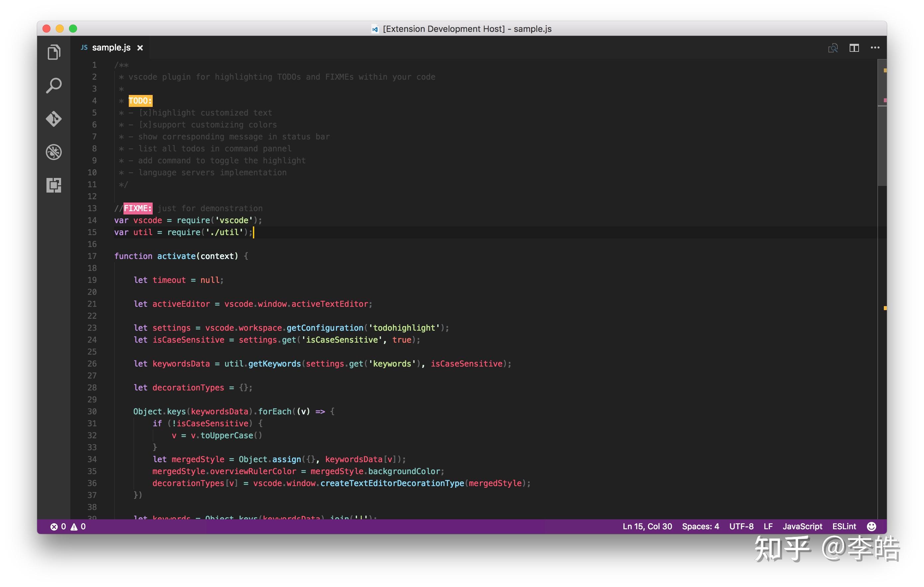Open the Source Control git view
The width and height of the screenshot is (924, 587).
pyautogui.click(x=54, y=119)
